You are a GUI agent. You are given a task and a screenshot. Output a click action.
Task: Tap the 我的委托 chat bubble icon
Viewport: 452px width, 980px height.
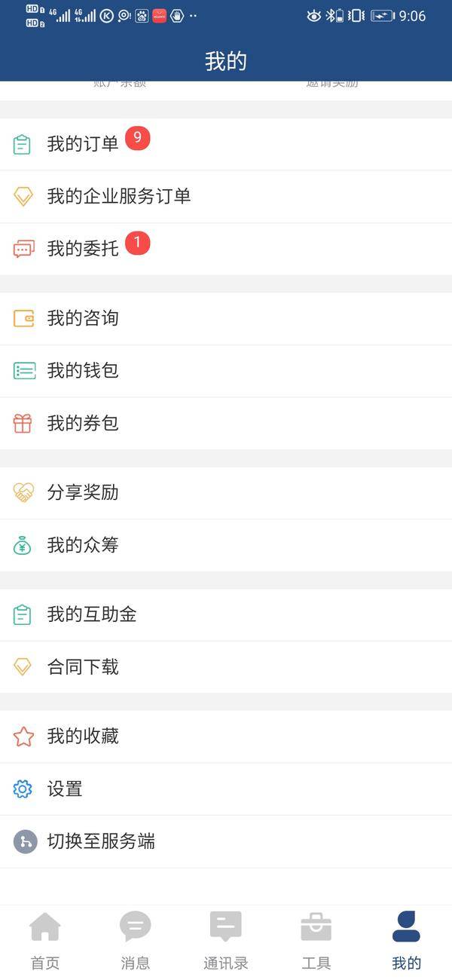click(23, 249)
